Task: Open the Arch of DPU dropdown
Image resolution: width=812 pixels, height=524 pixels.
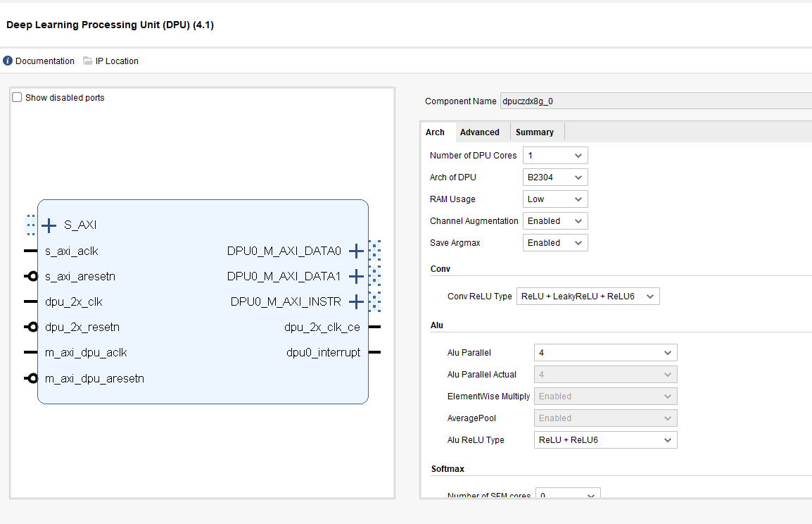Action: point(555,177)
